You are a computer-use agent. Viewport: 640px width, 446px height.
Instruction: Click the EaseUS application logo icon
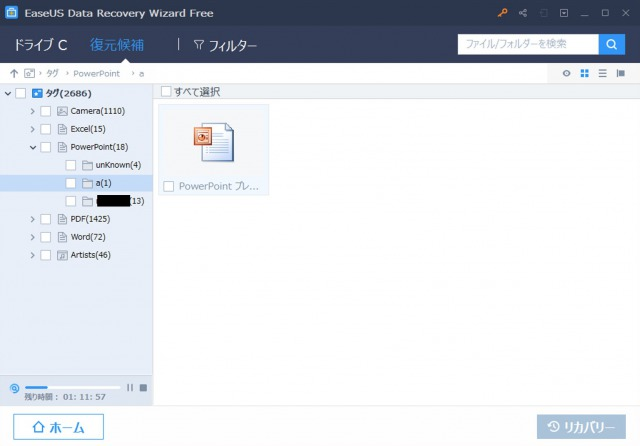click(x=11, y=13)
